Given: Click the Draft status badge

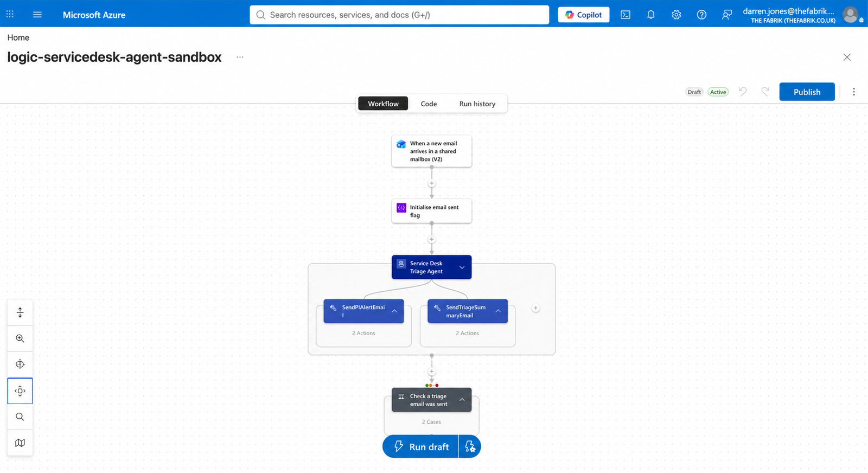Looking at the screenshot, I should click(694, 92).
